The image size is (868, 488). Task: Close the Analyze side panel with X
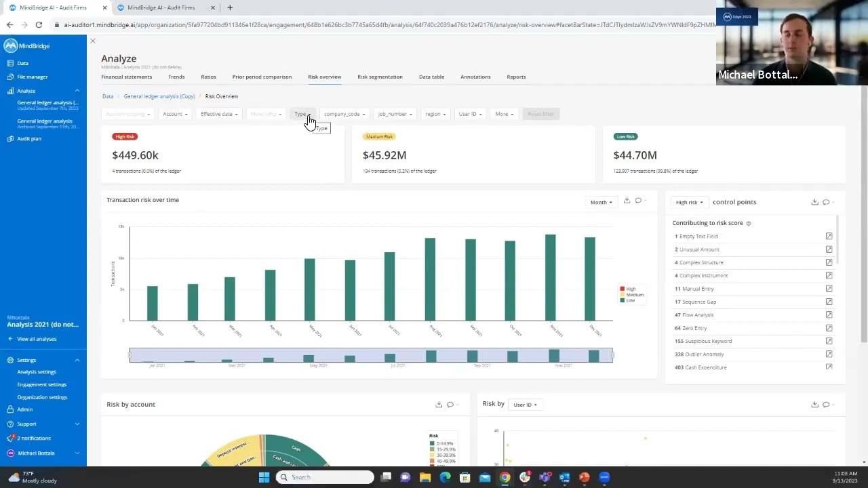pos(93,41)
